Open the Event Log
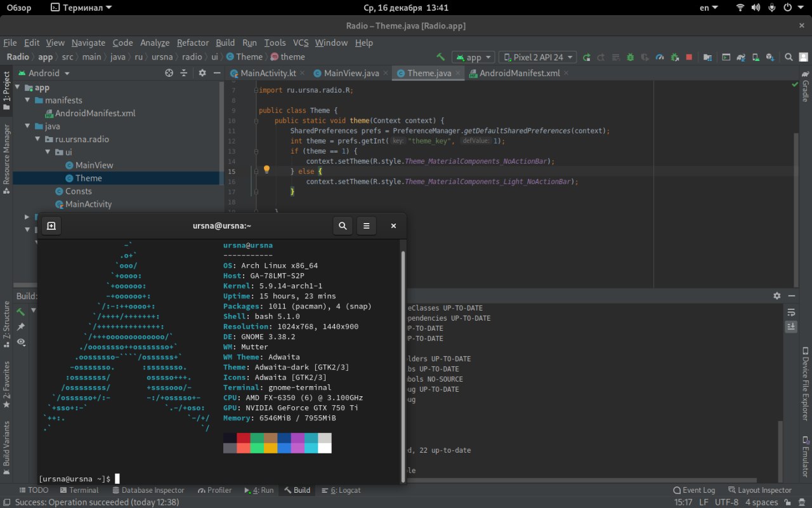The height and width of the screenshot is (508, 812). click(694, 490)
